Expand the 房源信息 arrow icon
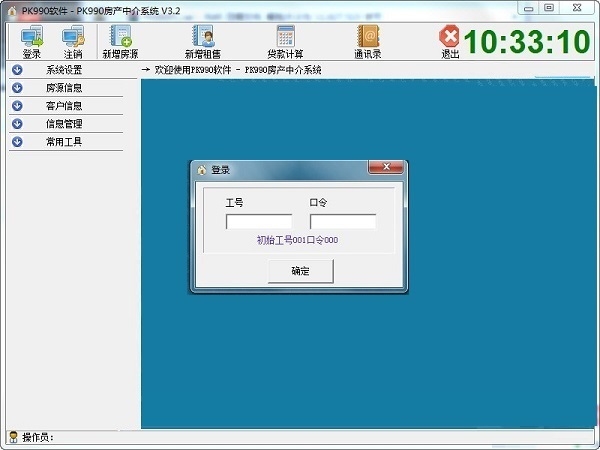Viewport: 600px width, 450px height. click(17, 88)
